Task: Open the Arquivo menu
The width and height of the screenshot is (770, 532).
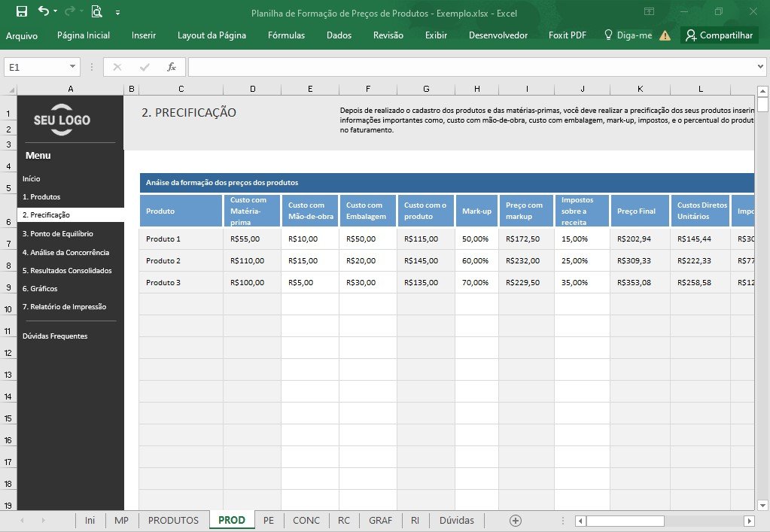Action: (22, 35)
